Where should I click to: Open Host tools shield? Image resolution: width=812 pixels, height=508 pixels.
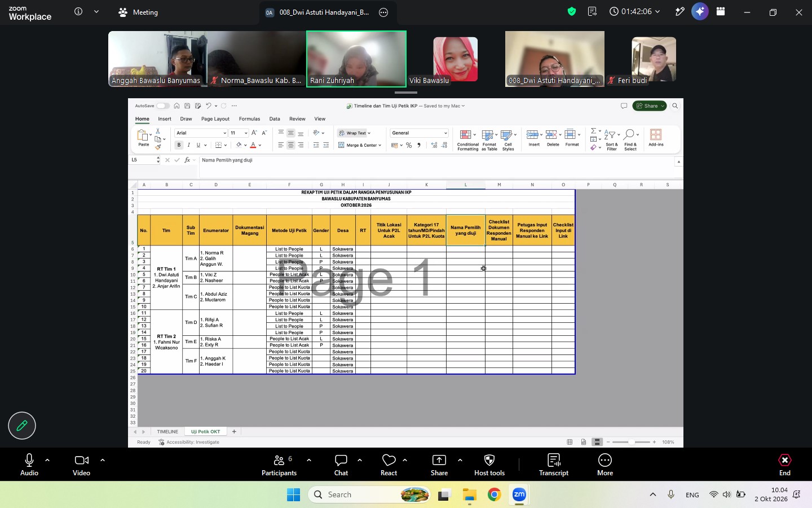[489, 465]
